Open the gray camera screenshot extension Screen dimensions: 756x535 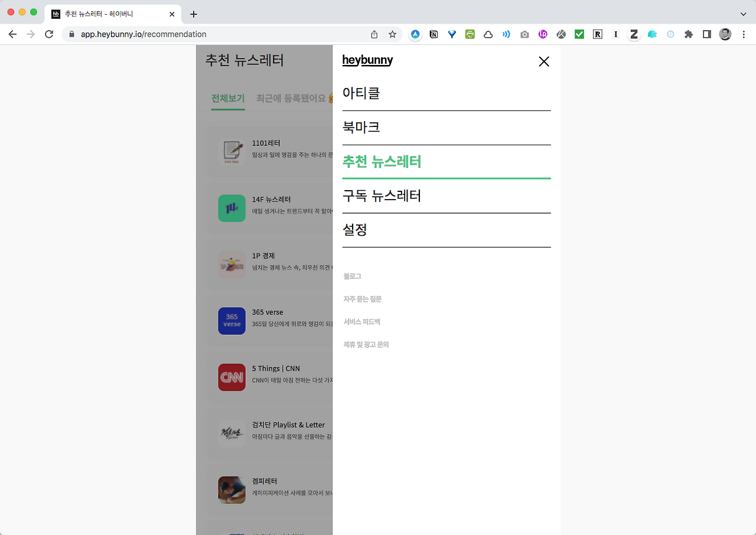(524, 34)
